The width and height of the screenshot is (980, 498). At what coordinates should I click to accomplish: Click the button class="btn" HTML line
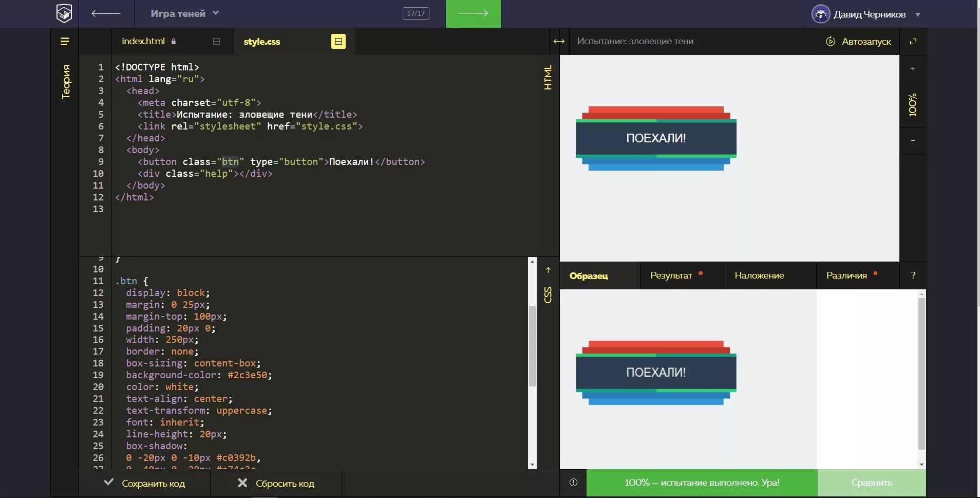281,162
